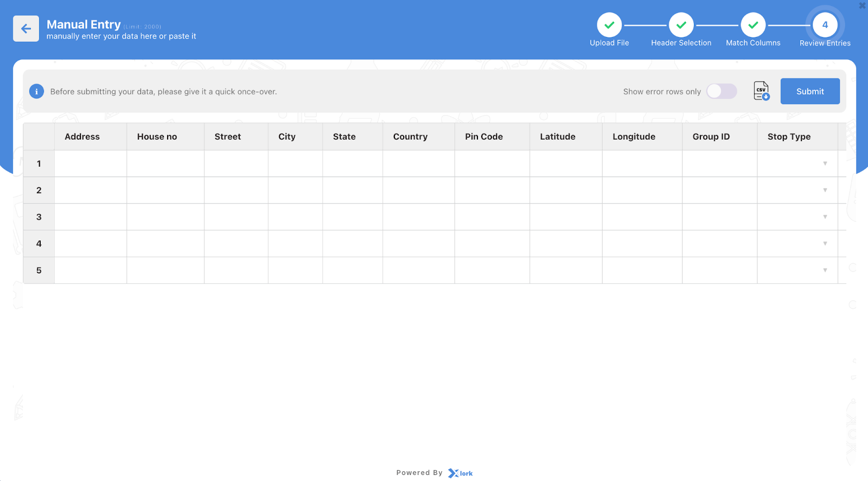Click the City column header

(295, 137)
